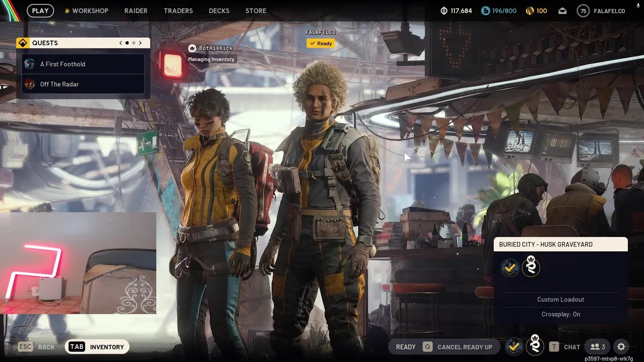644x362 pixels.
Task: Click the yellow Ready status badge
Action: (320, 43)
